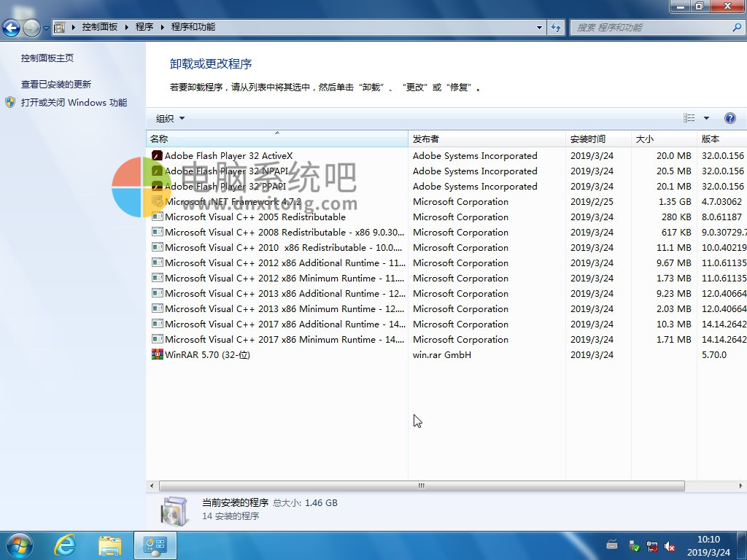Sort the list by 安装时间 column
This screenshot has width=747, height=560.
pyautogui.click(x=597, y=139)
